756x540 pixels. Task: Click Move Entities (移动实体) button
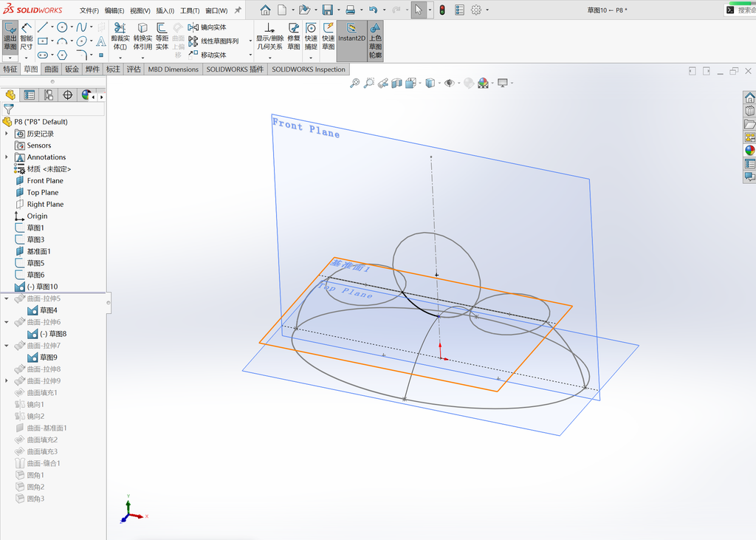[x=207, y=55]
